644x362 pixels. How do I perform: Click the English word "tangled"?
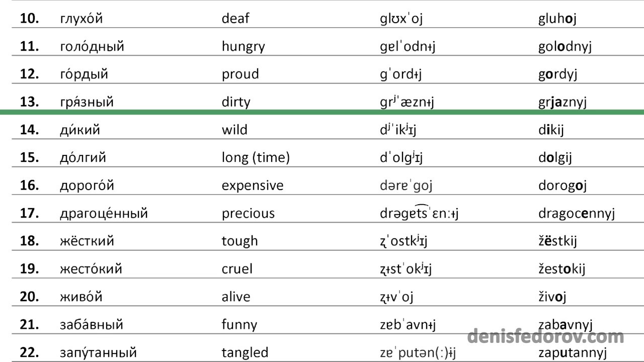(245, 352)
